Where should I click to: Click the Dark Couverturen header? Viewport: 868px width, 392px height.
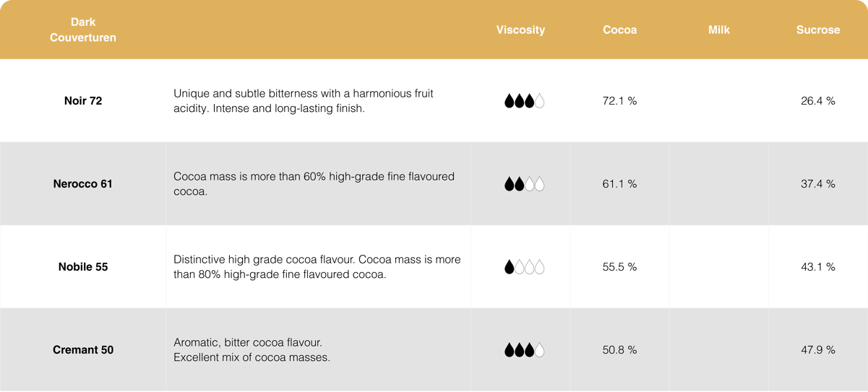(83, 30)
